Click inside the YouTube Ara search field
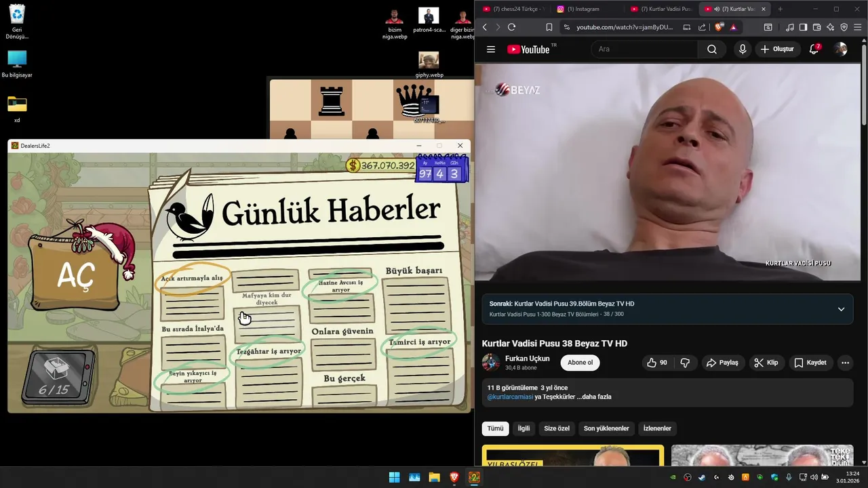868x488 pixels. pos(646,49)
